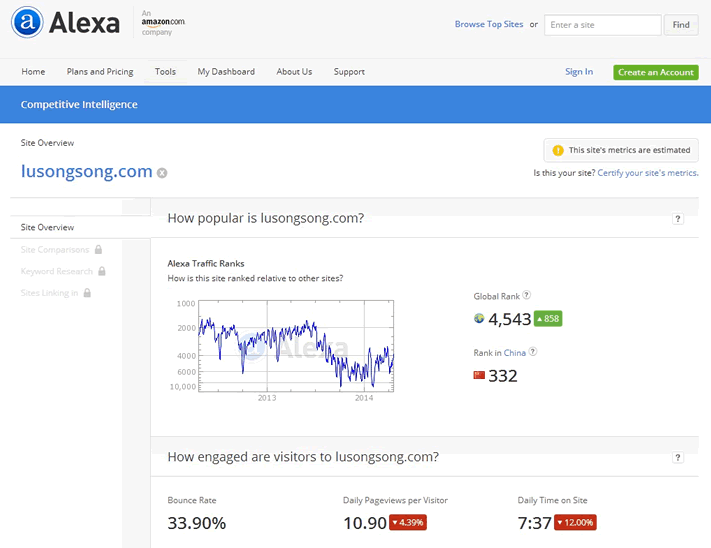The width and height of the screenshot is (711, 548).
Task: Click the China flag icon next to 332
Action: pos(479,375)
